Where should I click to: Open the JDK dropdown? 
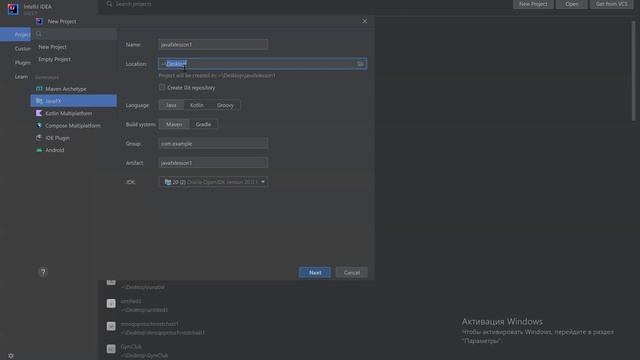point(213,182)
